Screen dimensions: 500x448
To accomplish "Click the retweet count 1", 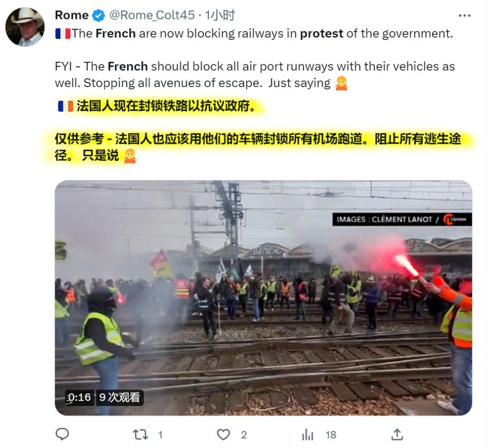I will pyautogui.click(x=160, y=435).
